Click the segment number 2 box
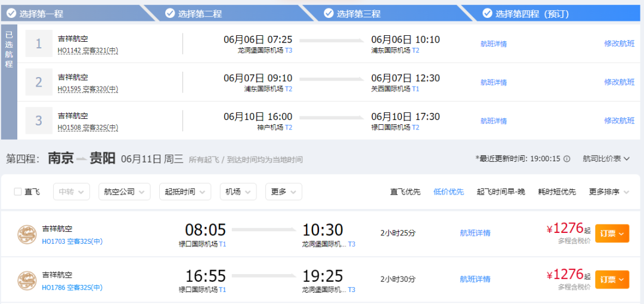The image size is (644, 304). (39, 82)
